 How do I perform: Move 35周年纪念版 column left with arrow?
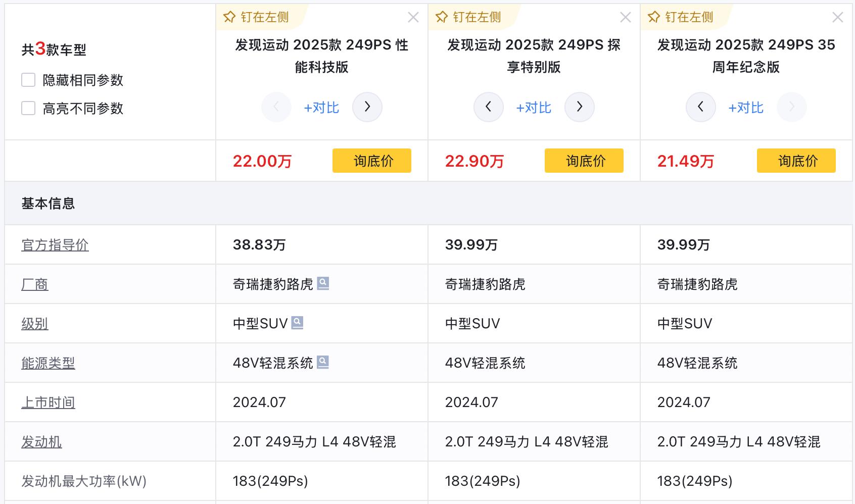point(700,107)
